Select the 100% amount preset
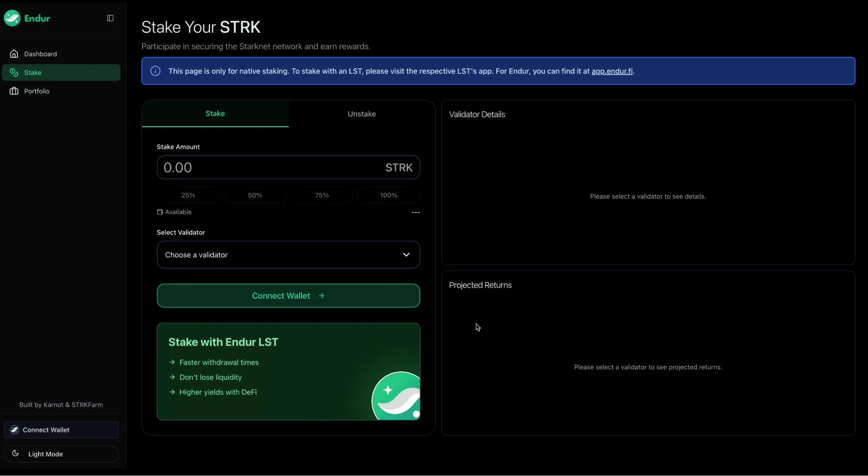This screenshot has width=868, height=476. point(389,195)
